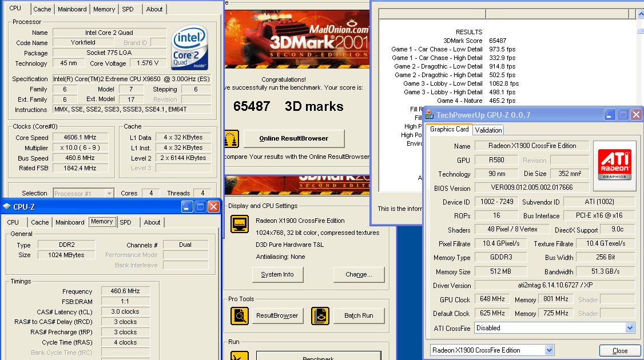Select the CPU tab in lower CPU-Z
The height and width of the screenshot is (360, 644).
[13, 222]
